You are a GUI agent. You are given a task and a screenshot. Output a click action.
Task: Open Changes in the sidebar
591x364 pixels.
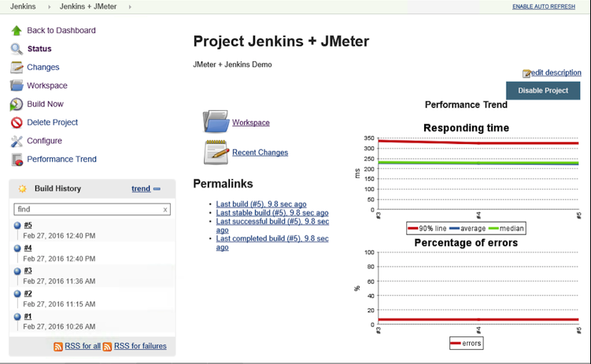(x=43, y=68)
